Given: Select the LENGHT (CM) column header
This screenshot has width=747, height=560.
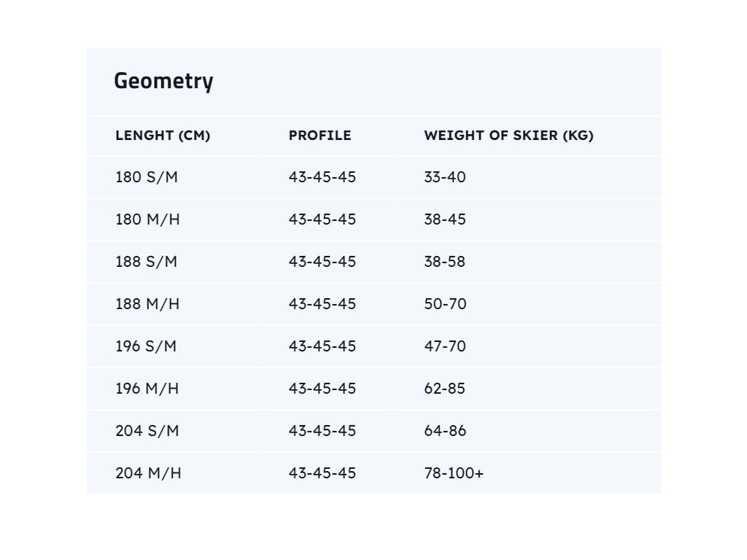Looking at the screenshot, I should (163, 136).
